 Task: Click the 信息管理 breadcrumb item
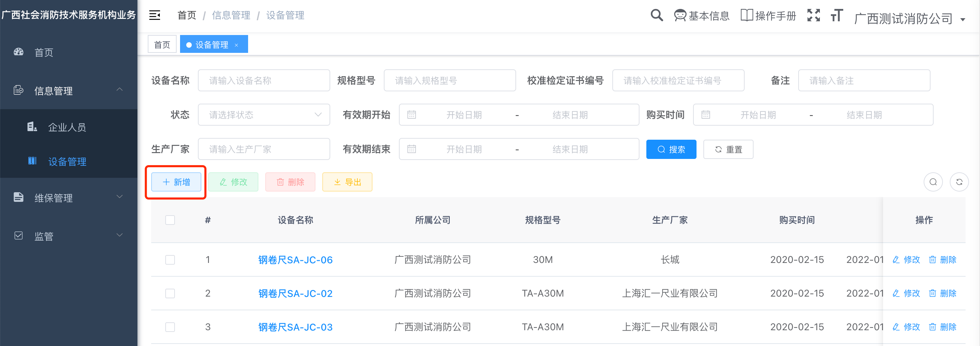tap(231, 15)
